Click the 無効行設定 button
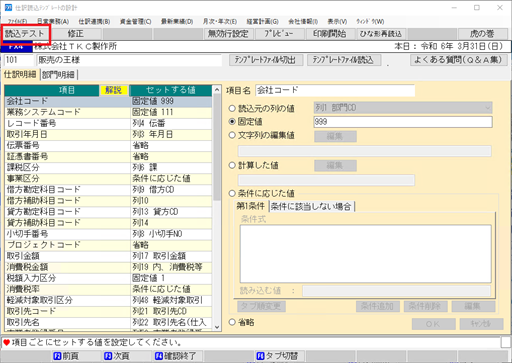The image size is (512, 363). [228, 34]
